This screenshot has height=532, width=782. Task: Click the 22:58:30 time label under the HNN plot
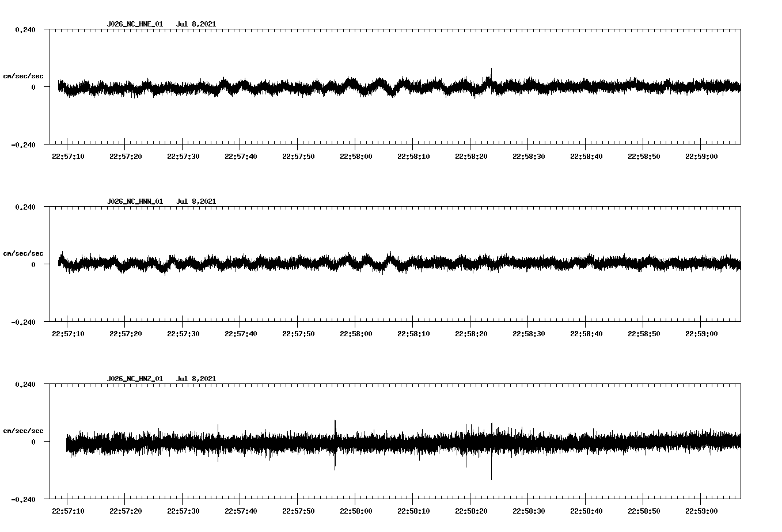[529, 333]
